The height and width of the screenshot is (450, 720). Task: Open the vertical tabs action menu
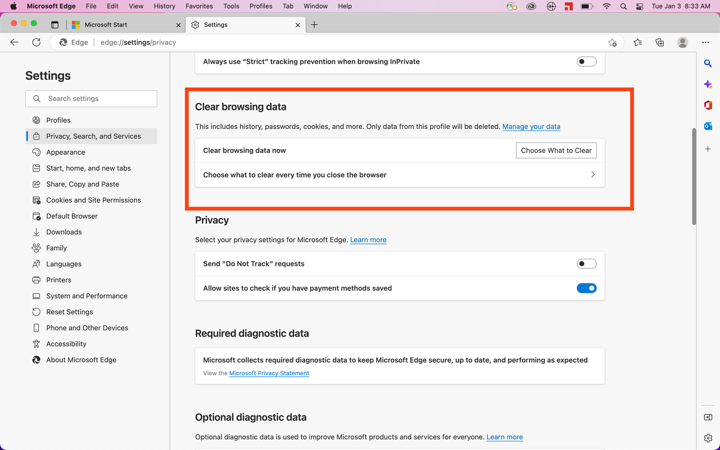pyautogui.click(x=55, y=25)
